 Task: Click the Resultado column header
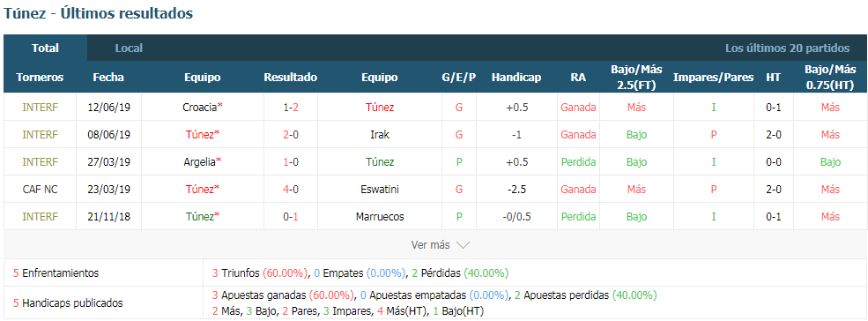(291, 77)
